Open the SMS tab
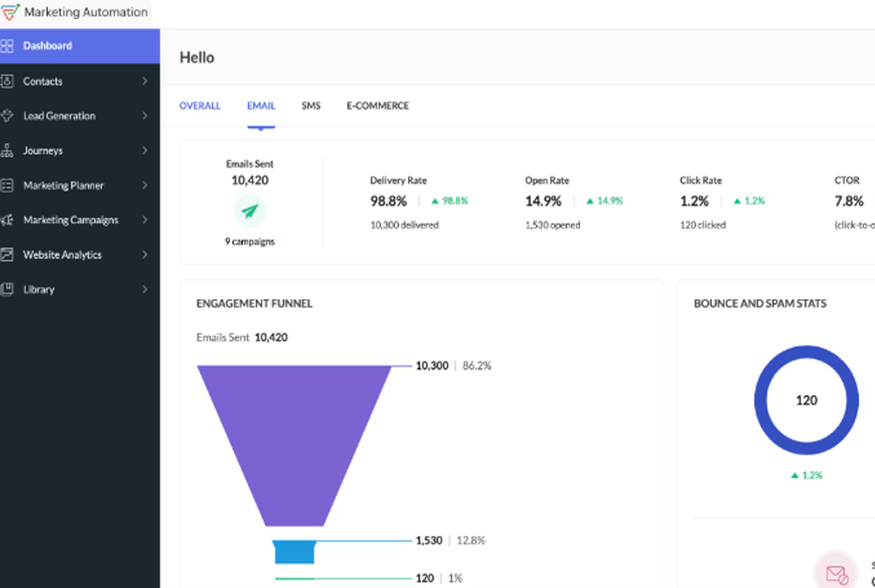 pyautogui.click(x=311, y=105)
